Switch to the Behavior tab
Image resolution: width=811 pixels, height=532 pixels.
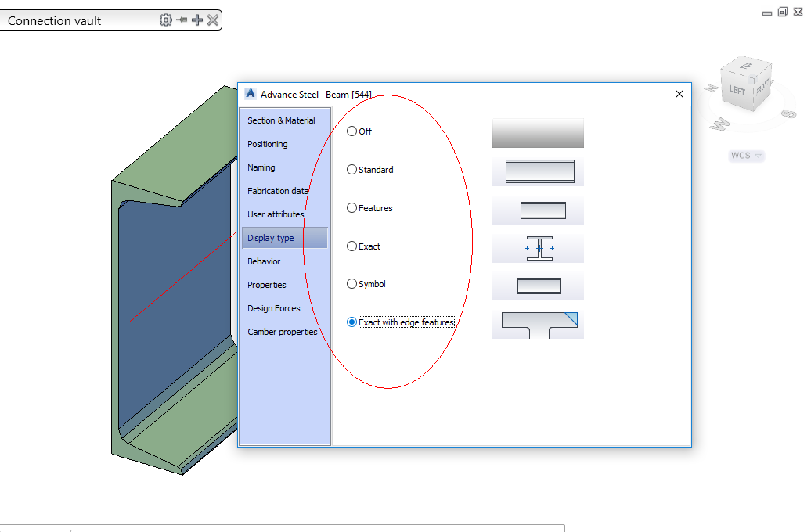(262, 261)
